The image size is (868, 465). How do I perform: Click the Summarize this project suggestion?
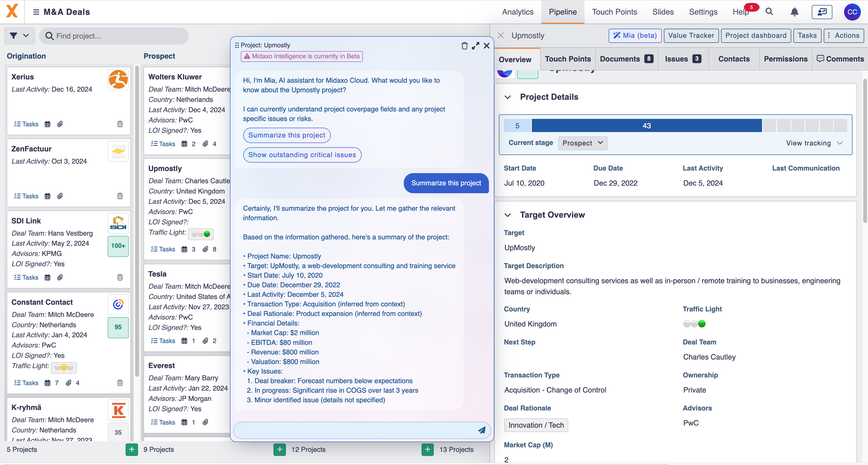coord(287,135)
